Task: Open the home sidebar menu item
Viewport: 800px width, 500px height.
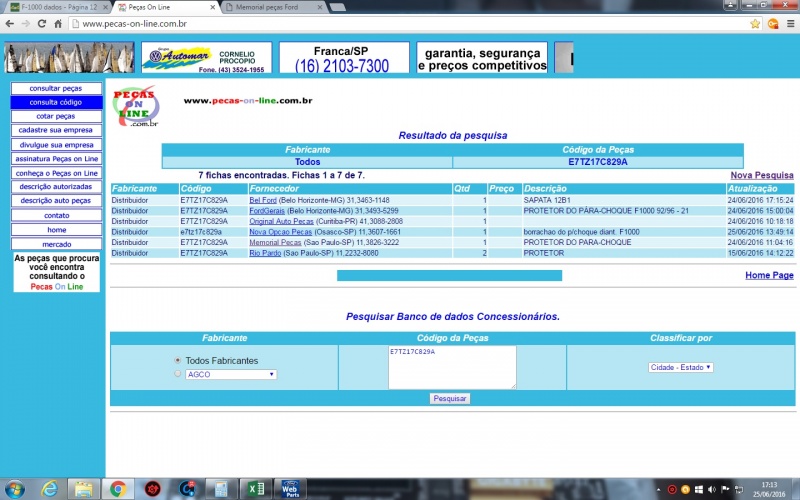Action: [x=56, y=230]
